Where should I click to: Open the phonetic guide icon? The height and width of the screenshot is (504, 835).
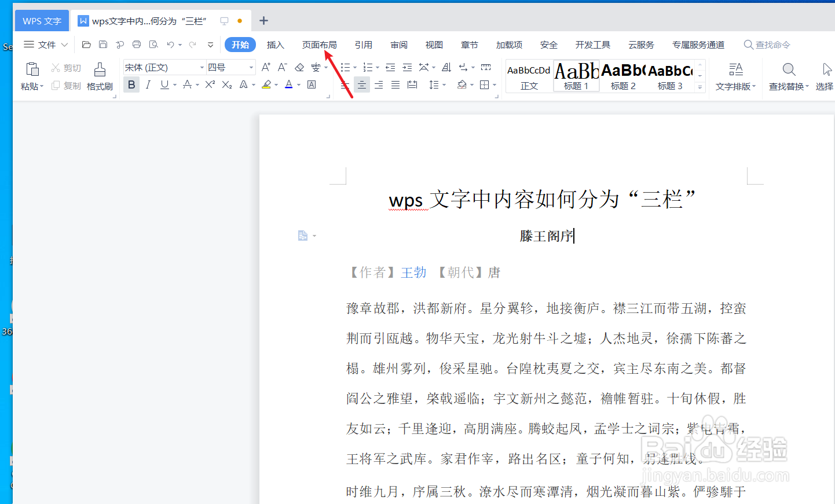click(x=316, y=68)
